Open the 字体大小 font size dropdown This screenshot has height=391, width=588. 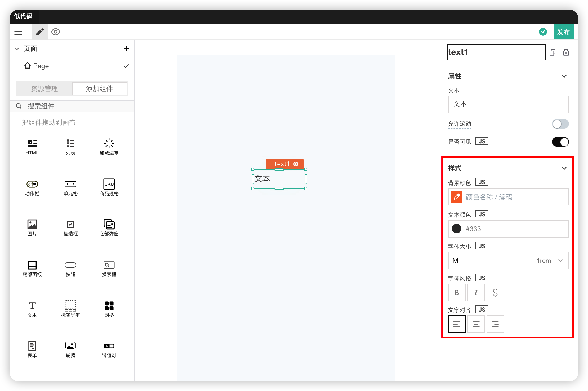[508, 261]
